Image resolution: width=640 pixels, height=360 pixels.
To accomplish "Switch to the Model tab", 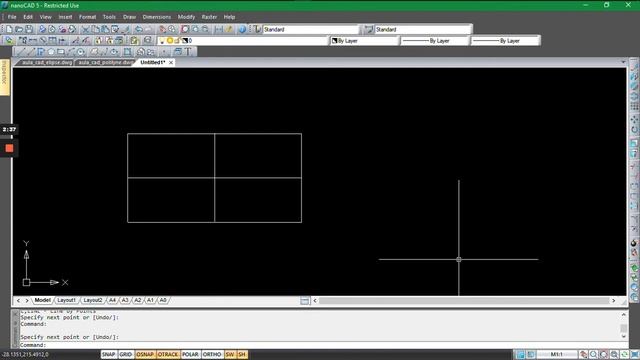I will coord(42,300).
